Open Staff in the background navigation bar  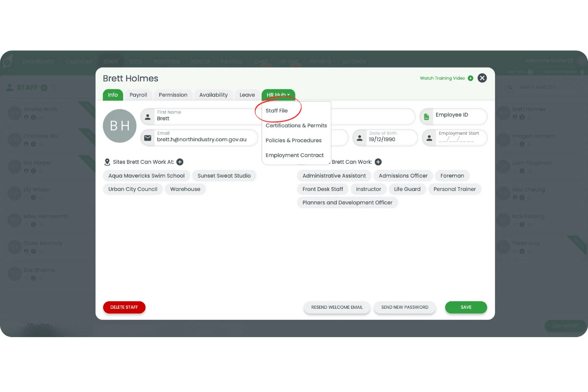[111, 62]
